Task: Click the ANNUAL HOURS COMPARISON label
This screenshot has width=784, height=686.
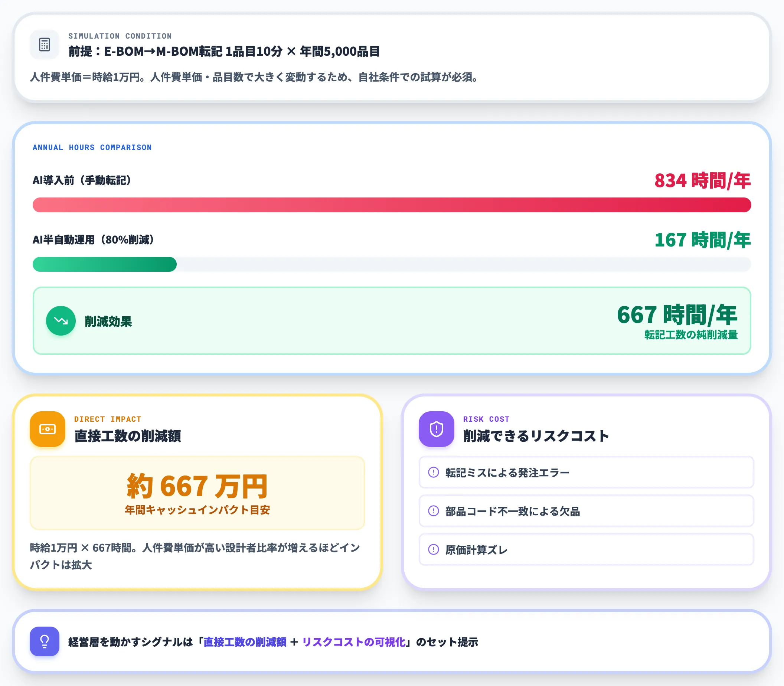Action: [x=92, y=147]
